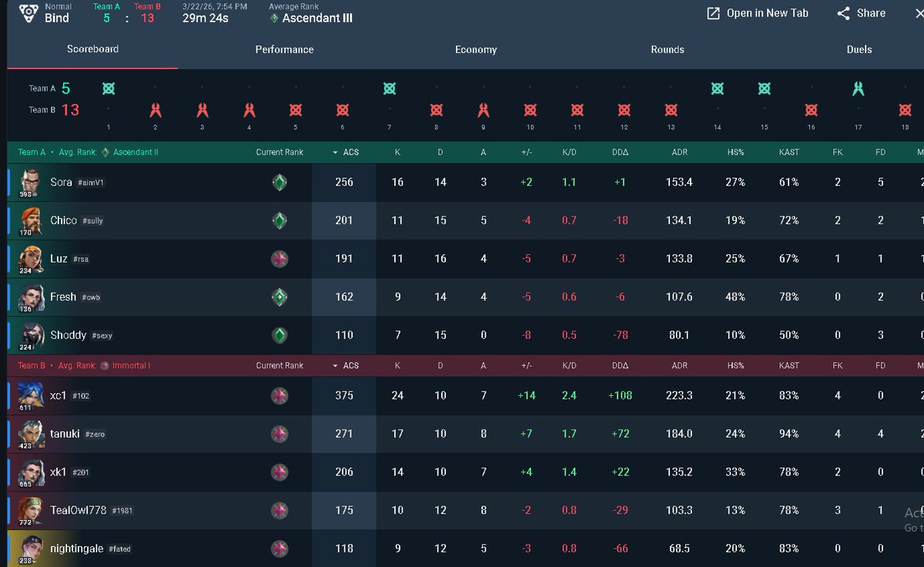
Task: Switch to the Performance tab
Action: 284,49
